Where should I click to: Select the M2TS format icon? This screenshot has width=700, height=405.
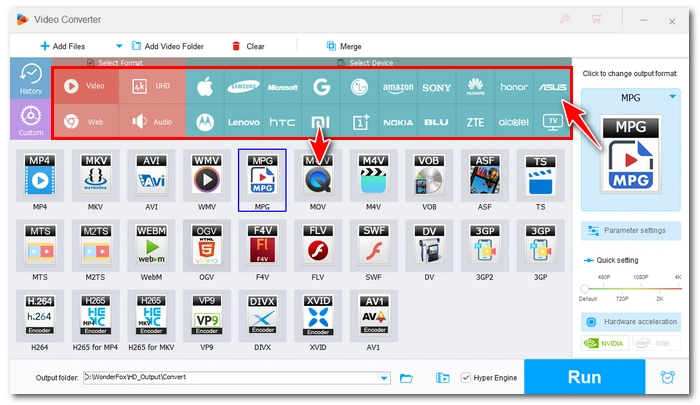point(96,246)
